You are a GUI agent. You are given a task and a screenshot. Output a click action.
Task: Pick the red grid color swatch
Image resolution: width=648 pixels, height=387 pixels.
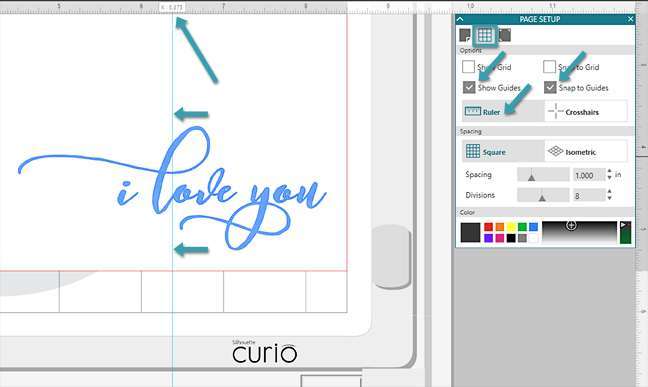click(488, 227)
